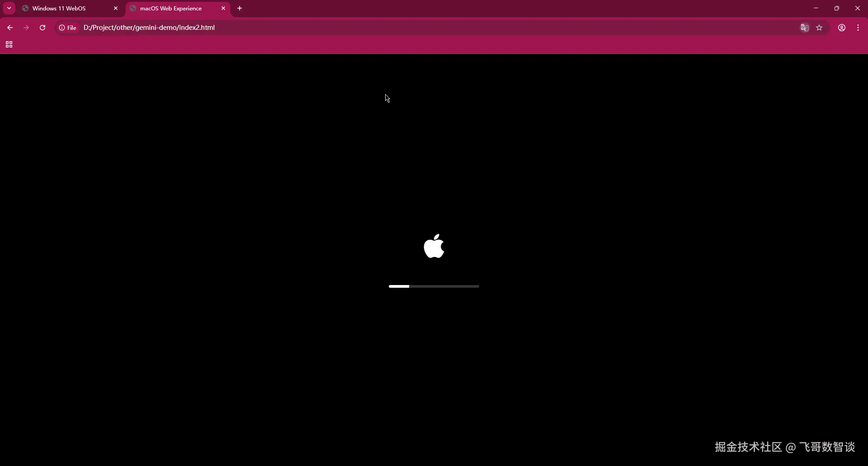Viewport: 868px width, 466px height.
Task: Reload the current page
Action: pos(42,28)
